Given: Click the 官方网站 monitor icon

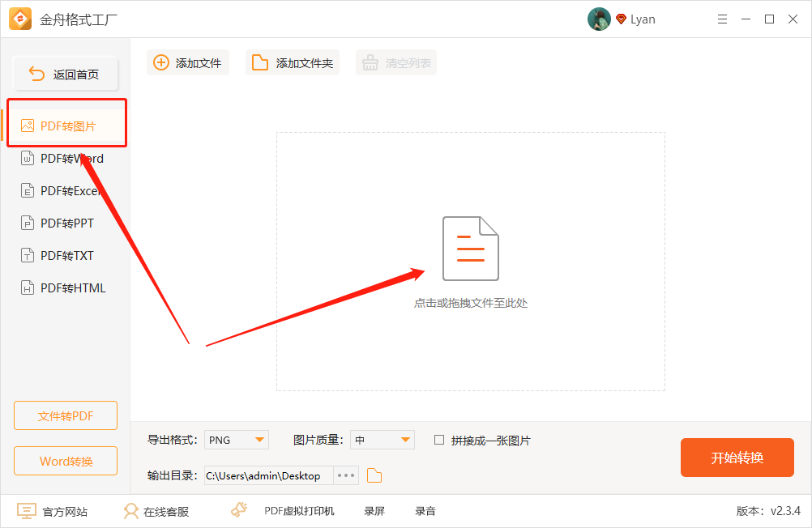Looking at the screenshot, I should click(x=27, y=511).
